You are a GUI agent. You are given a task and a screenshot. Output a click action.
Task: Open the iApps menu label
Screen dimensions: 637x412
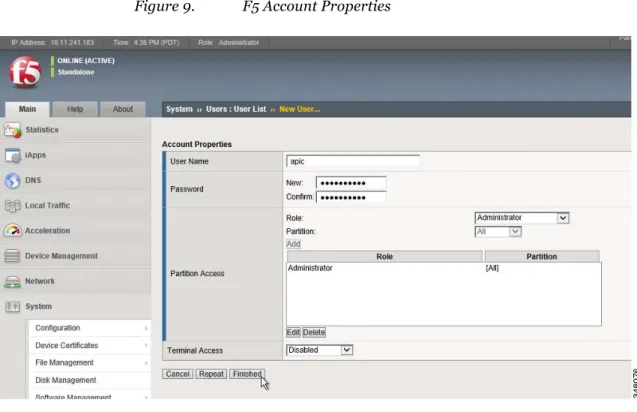[35, 155]
